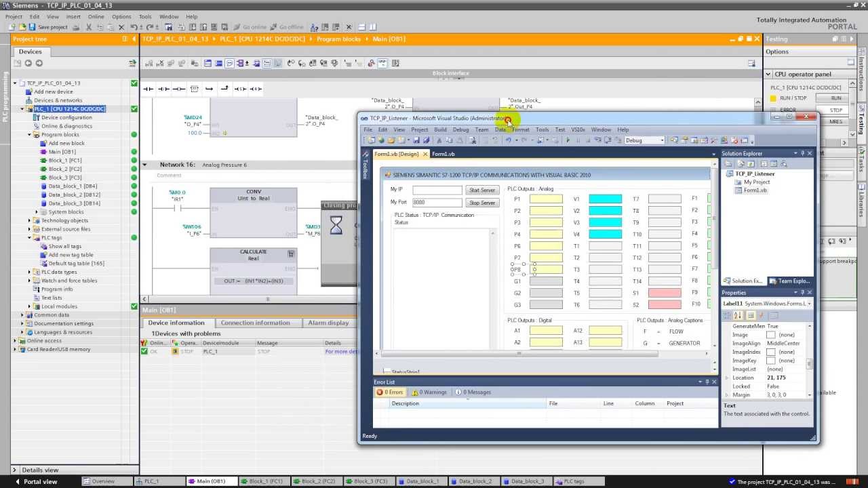Collapse the CPU operator panel section
Screen dimensions: 868x488
pos(768,74)
